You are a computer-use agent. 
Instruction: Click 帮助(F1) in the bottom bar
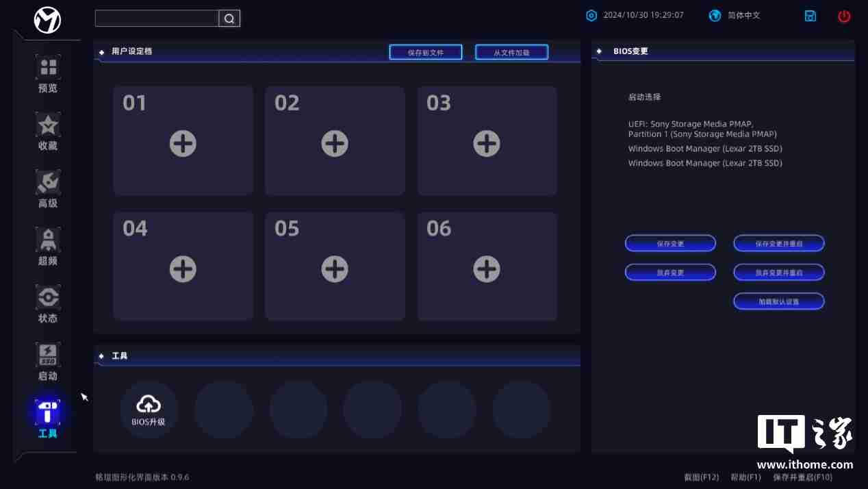tap(745, 477)
